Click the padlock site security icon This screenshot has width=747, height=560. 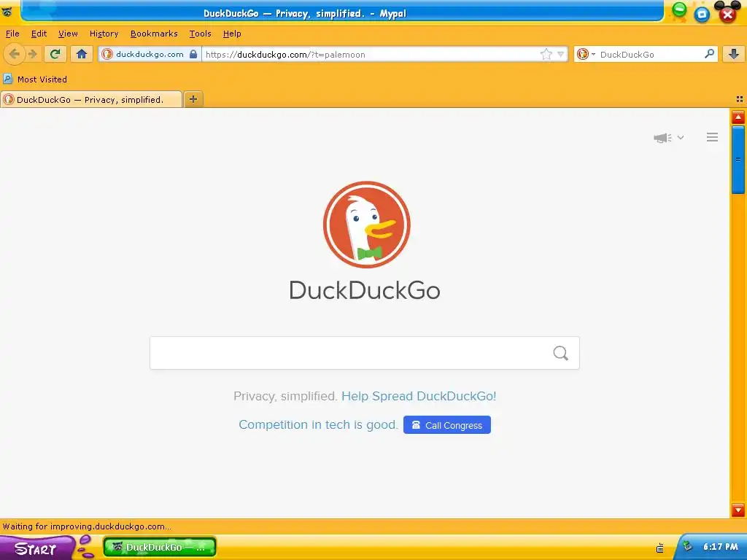pyautogui.click(x=193, y=54)
